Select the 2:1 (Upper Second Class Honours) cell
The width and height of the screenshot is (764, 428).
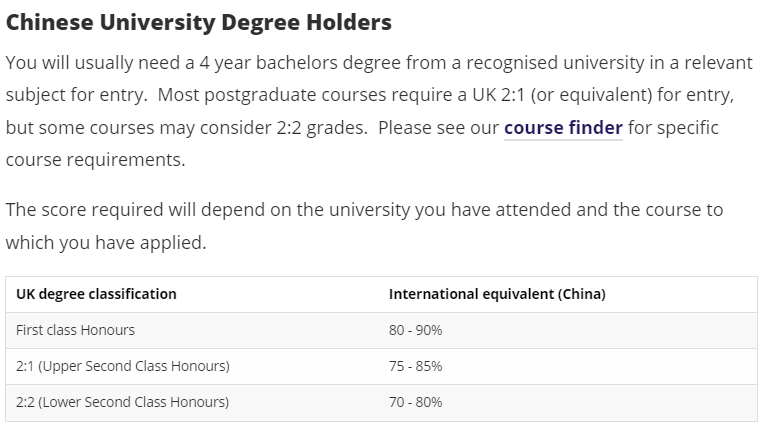click(123, 366)
